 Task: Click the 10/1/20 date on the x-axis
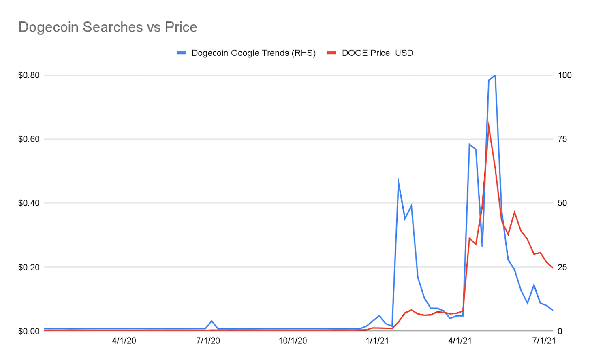pyautogui.click(x=293, y=341)
